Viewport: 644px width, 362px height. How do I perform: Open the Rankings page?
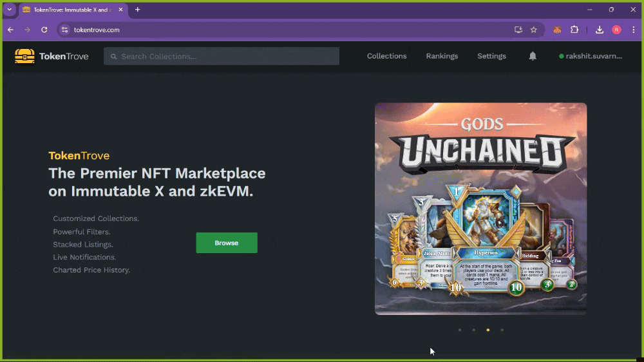click(442, 56)
